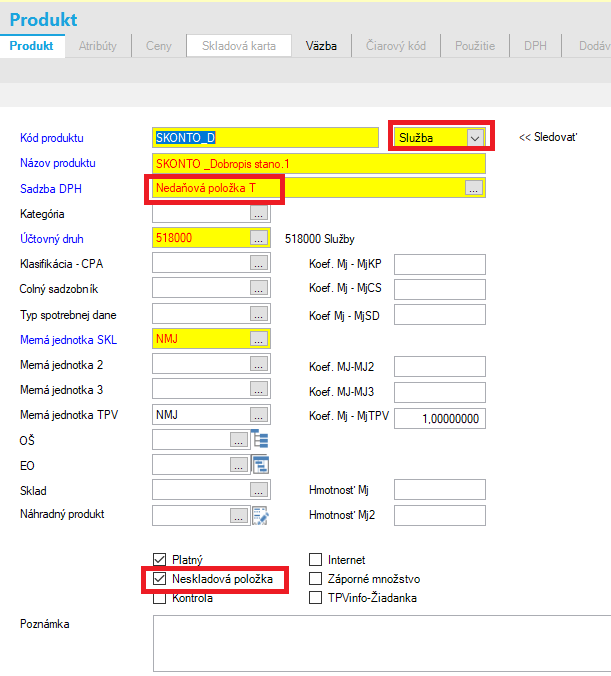Expand the Služba product type dropdown
The image size is (611, 676).
475,138
